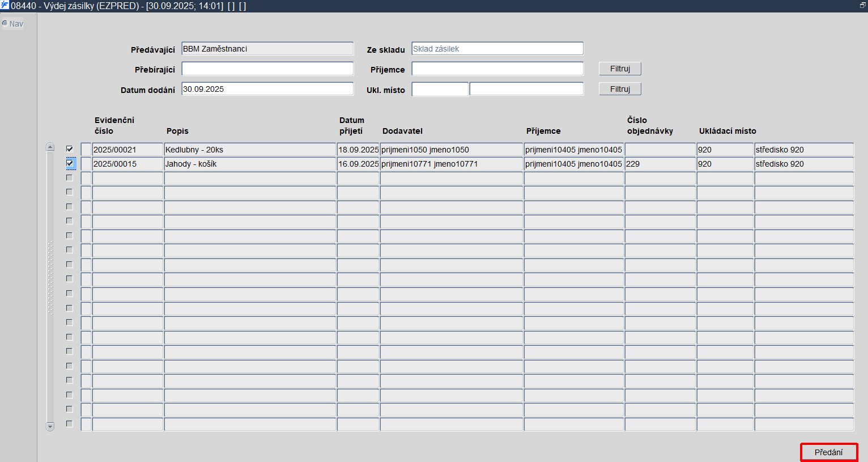
Task: Click the Číslo objednávky column header
Action: 650,125
